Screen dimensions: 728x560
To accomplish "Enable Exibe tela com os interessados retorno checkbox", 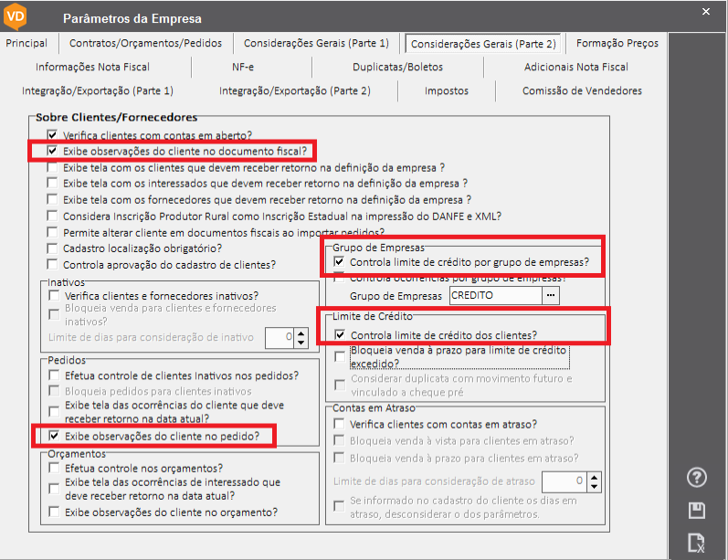I will click(x=52, y=183).
